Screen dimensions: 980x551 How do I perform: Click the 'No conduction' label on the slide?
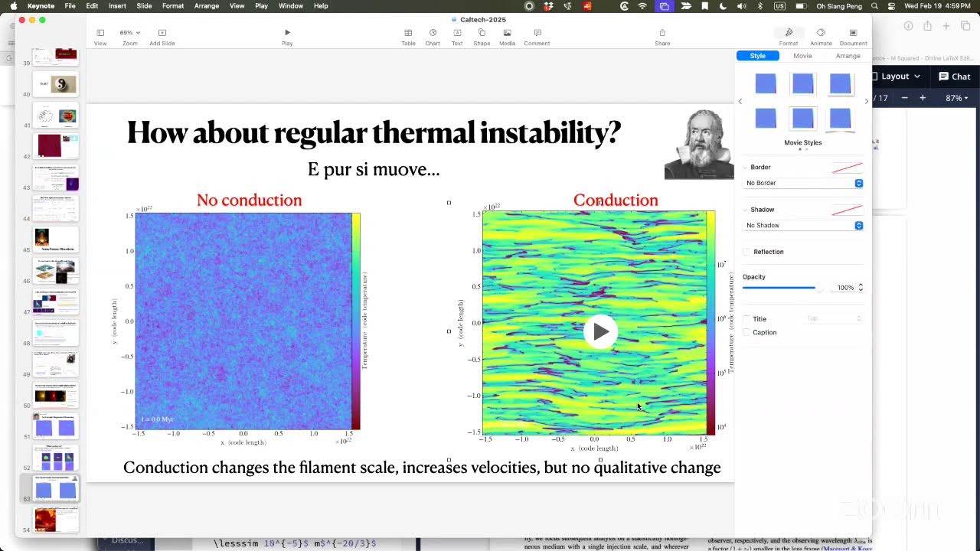point(249,200)
